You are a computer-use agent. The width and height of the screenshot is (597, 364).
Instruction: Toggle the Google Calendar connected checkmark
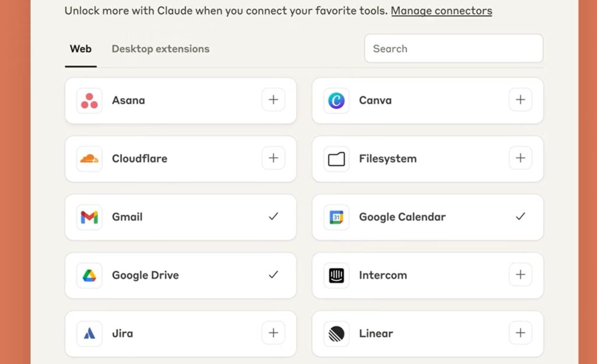[521, 216]
